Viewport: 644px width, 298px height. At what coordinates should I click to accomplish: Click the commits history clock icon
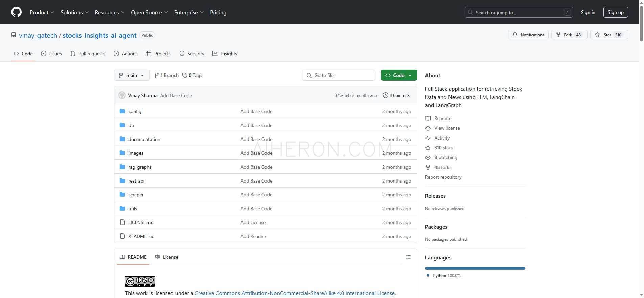pos(385,95)
